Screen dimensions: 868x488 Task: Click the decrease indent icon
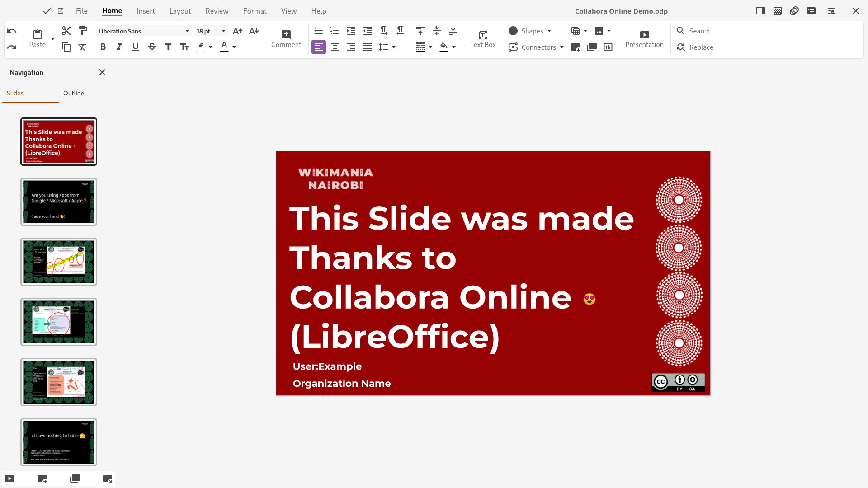[x=368, y=31]
